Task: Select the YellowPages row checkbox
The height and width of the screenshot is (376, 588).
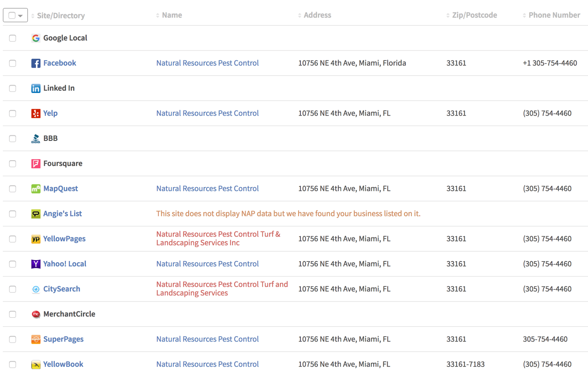Action: (x=12, y=239)
